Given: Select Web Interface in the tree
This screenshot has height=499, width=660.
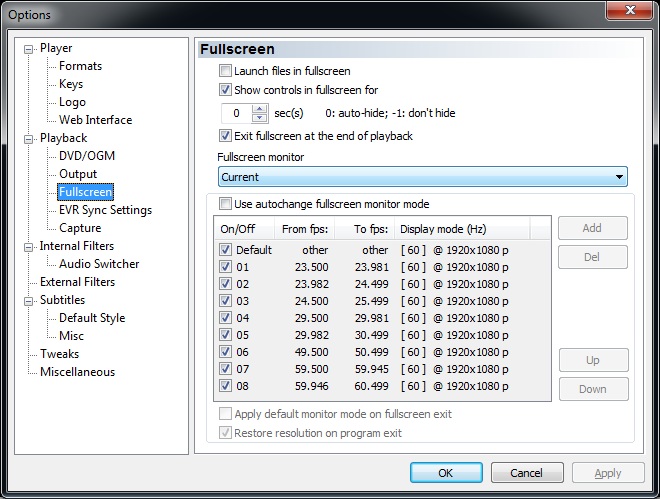Looking at the screenshot, I should (95, 120).
